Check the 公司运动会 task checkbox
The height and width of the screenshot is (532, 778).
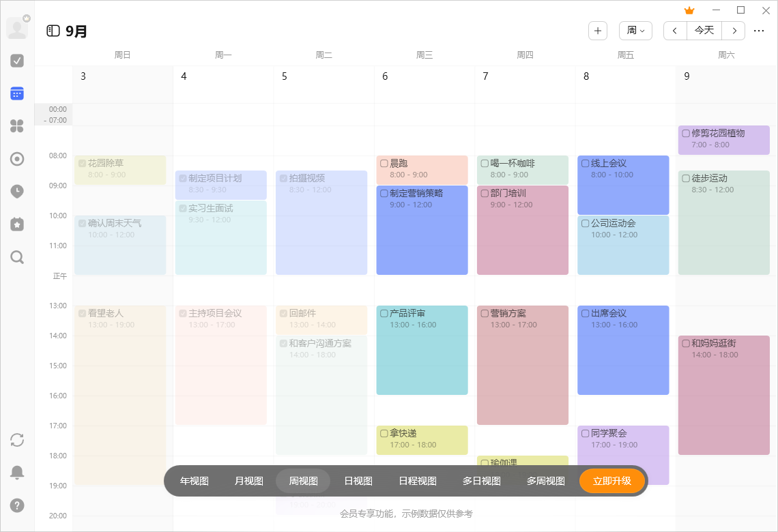[586, 224]
